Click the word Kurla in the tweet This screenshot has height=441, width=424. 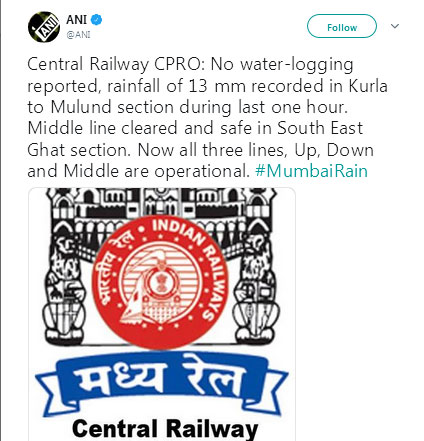368,86
